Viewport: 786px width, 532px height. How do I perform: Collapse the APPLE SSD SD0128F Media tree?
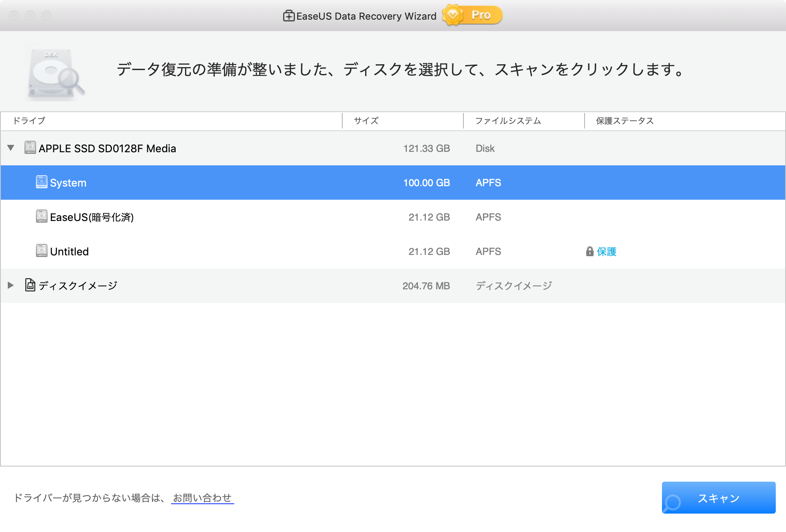(x=11, y=148)
